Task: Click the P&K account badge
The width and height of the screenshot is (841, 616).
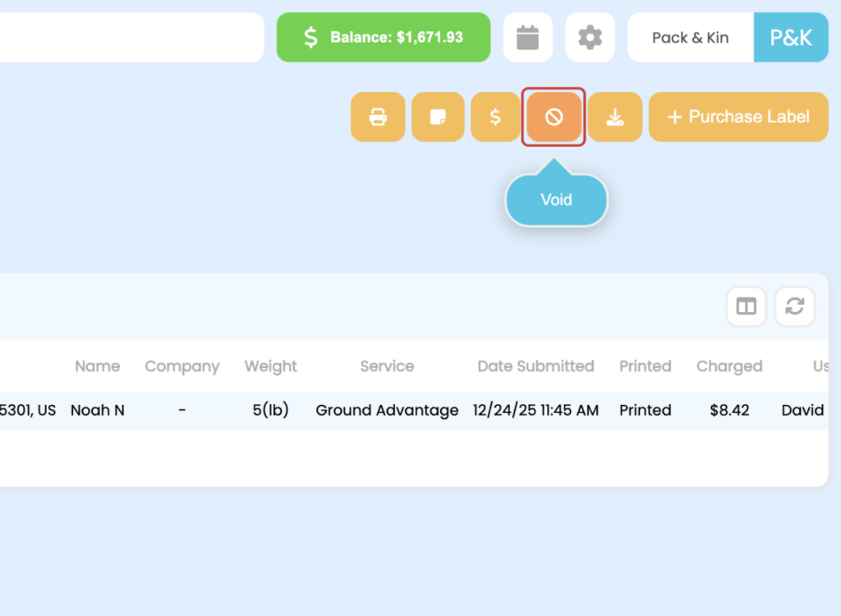Action: pos(790,37)
